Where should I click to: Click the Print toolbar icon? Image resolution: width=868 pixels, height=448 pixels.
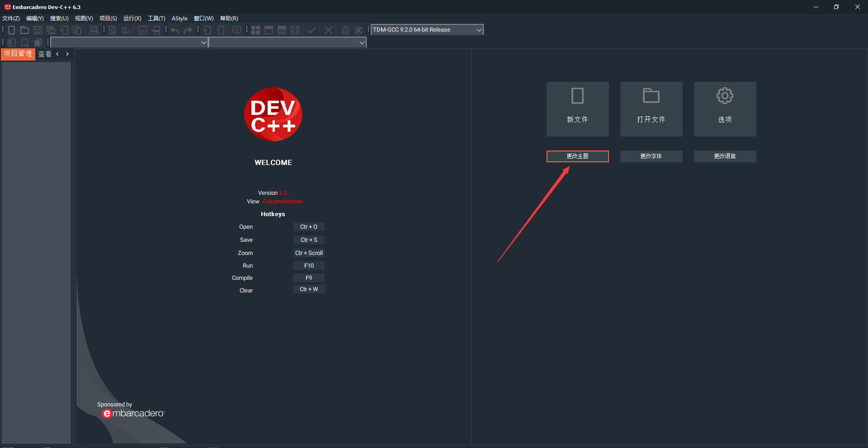click(94, 30)
